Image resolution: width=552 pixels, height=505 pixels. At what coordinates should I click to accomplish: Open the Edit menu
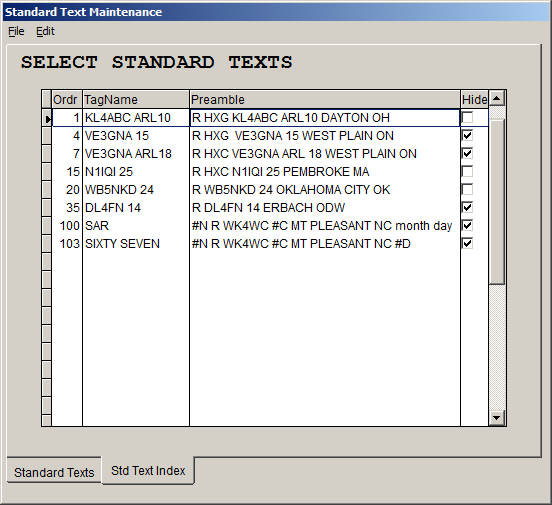pyautogui.click(x=45, y=31)
